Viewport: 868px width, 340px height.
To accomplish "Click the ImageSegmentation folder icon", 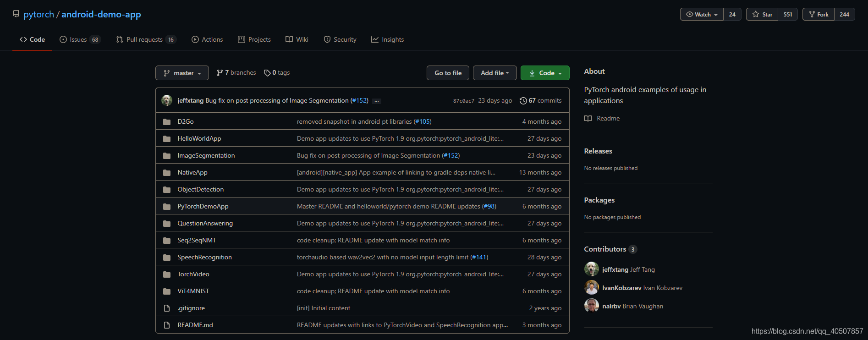I will (167, 155).
